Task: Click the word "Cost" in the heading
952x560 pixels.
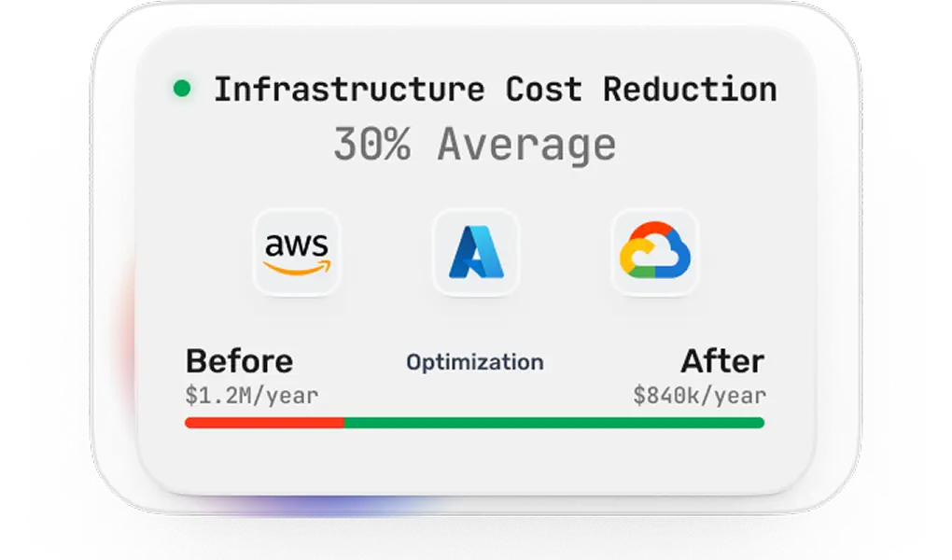Action: pyautogui.click(x=543, y=90)
